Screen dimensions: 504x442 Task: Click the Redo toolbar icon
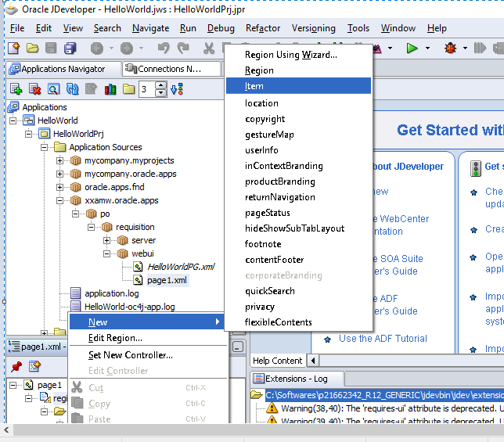[x=183, y=49]
